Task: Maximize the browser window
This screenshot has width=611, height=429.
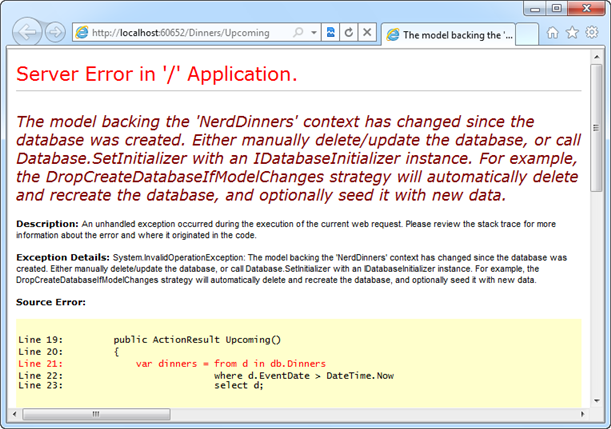Action: pyautogui.click(x=557, y=9)
